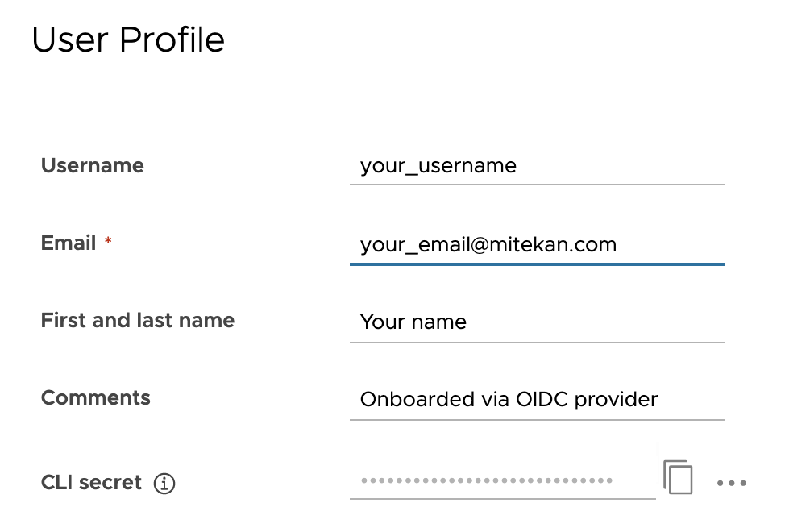Viewport: 785px width, 532px height.
Task: Click the Comments label
Action: pyautogui.click(x=96, y=398)
